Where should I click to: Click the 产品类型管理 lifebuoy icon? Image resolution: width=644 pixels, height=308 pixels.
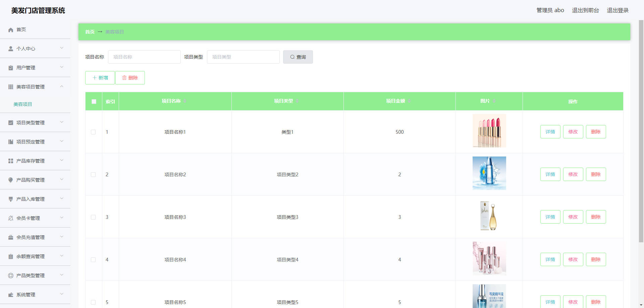click(x=11, y=275)
